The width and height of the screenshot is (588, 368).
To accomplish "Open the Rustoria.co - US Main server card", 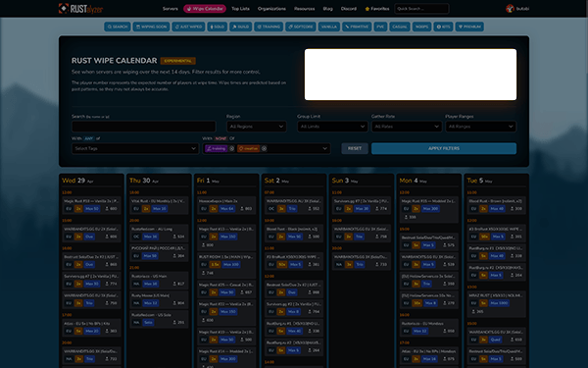I will 159,280.
